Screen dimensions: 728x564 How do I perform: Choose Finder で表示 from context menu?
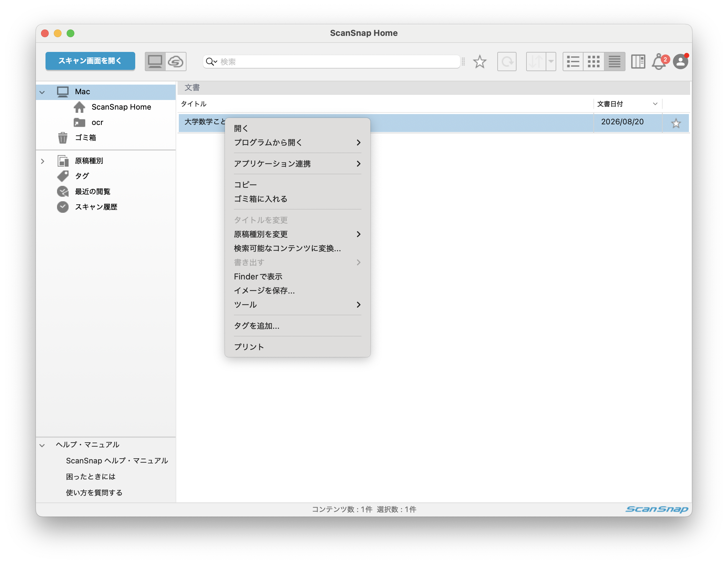[297, 277]
